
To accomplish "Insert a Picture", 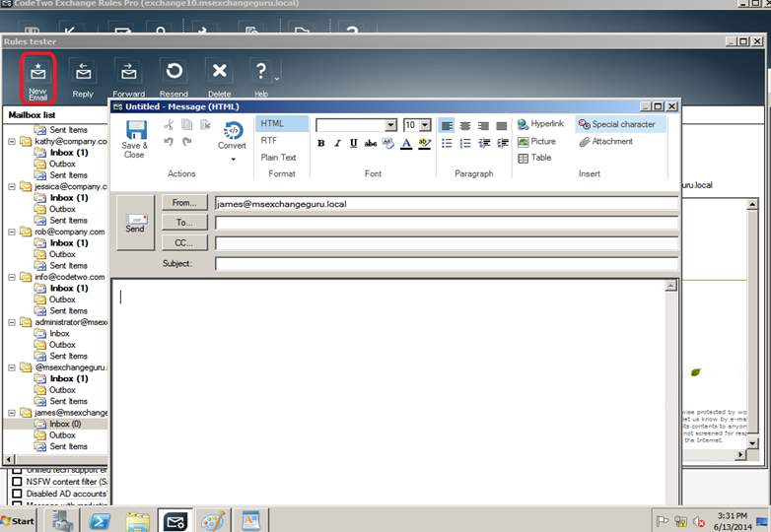I will click(x=536, y=142).
